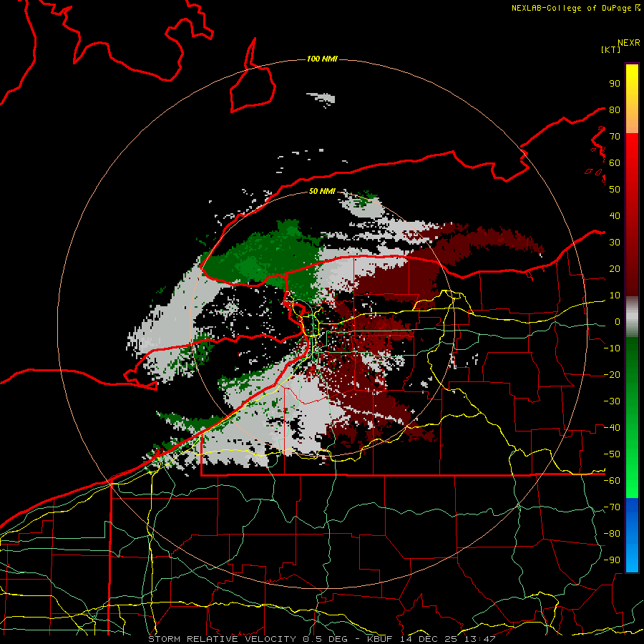Click the STORM RELATIVE VELOCITY product label
This screenshot has height=644, width=644.
(x=222, y=639)
